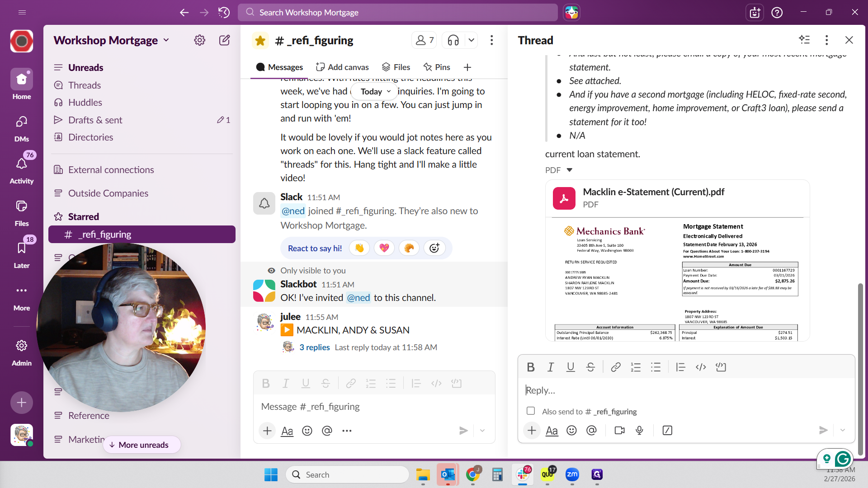Image resolution: width=868 pixels, height=488 pixels.
Task: Check the Also send to #_refi_figuring box
Action: (x=531, y=411)
